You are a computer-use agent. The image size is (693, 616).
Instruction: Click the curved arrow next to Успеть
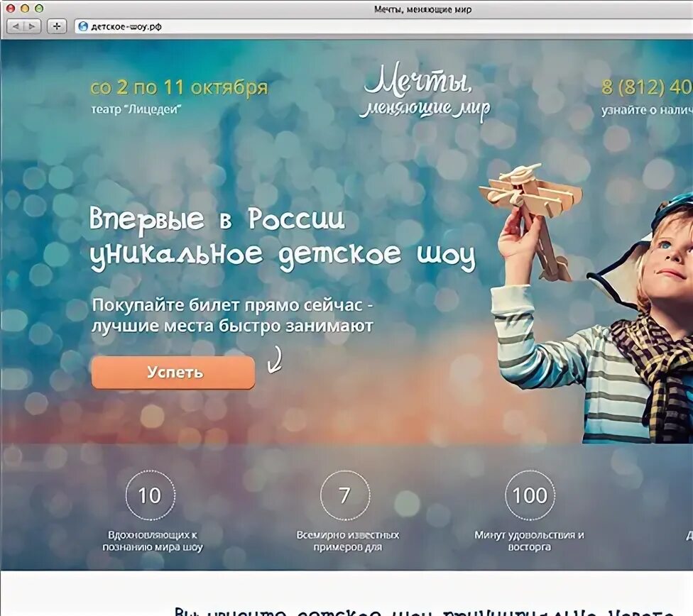click(x=275, y=360)
